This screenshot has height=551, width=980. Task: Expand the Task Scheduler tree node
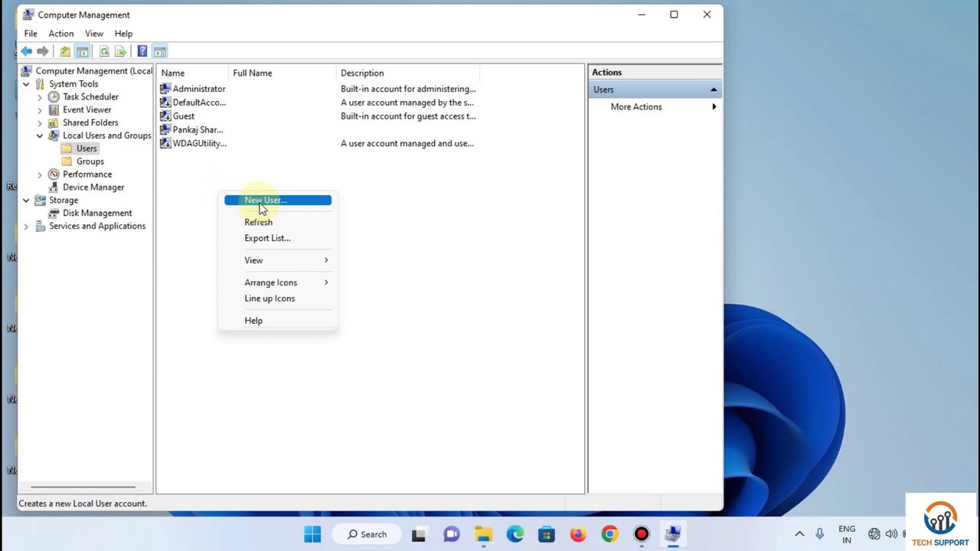(40, 97)
